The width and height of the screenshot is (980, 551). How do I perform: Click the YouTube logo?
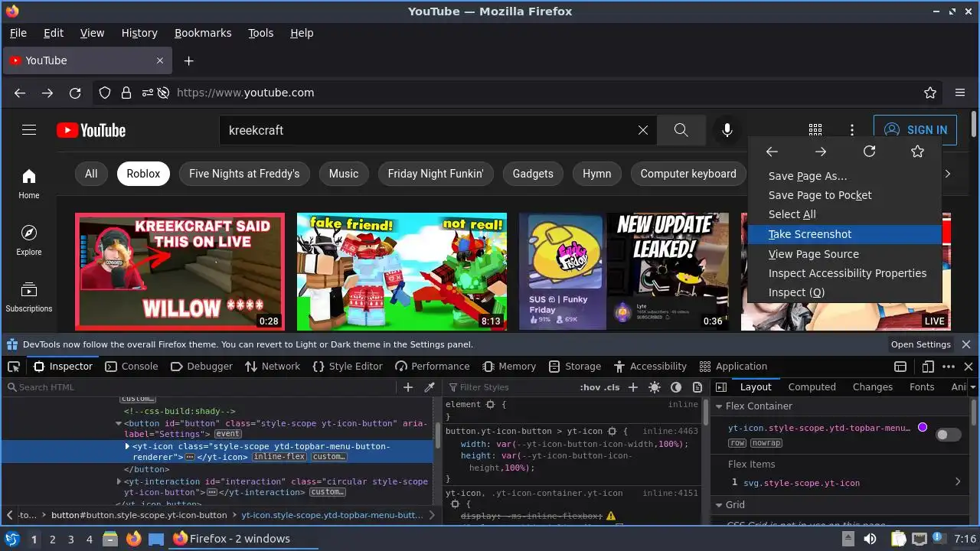coord(91,130)
